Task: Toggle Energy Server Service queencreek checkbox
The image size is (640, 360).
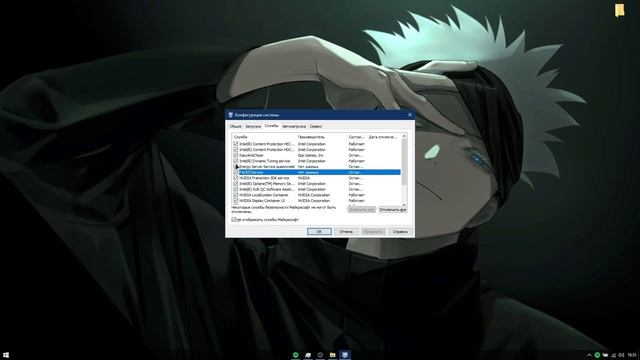Action: pyautogui.click(x=236, y=167)
